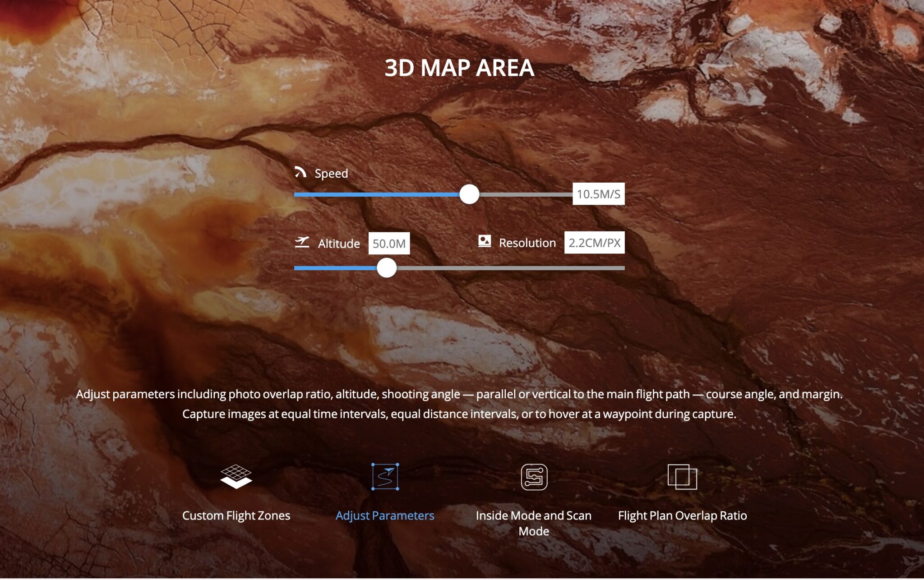The height and width of the screenshot is (580, 924).
Task: Click the Altitude airplane icon
Action: tap(302, 242)
